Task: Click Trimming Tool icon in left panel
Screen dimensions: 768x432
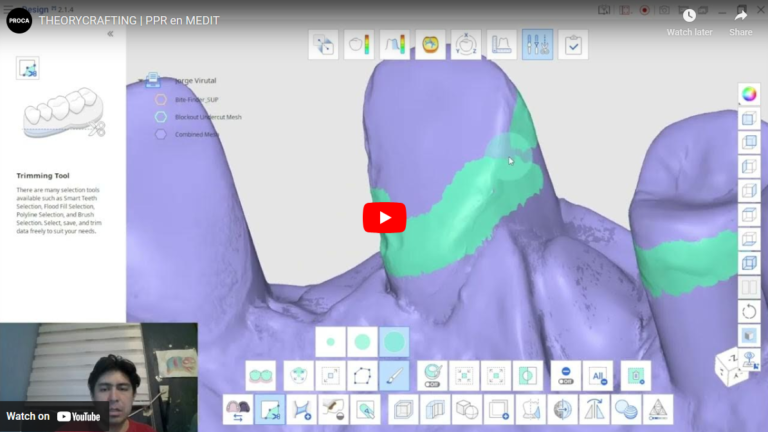Action: point(27,68)
